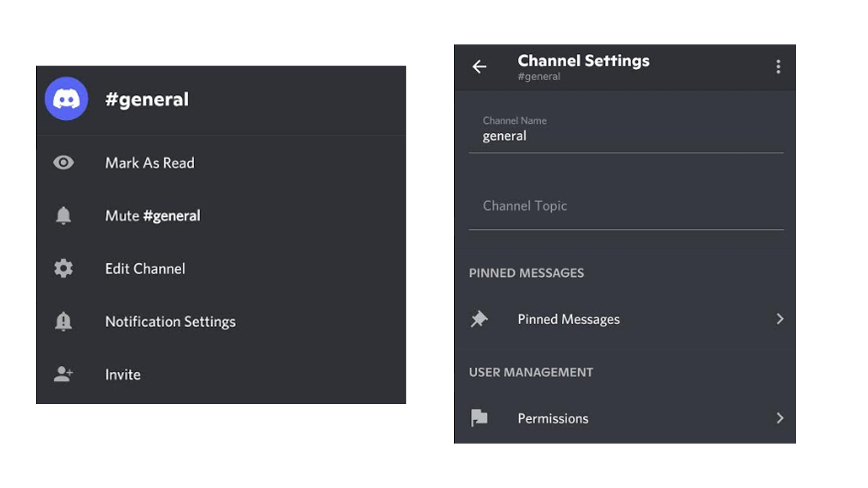Click into the Channel Topic field
Image resolution: width=868 pixels, height=488 pixels.
point(626,206)
